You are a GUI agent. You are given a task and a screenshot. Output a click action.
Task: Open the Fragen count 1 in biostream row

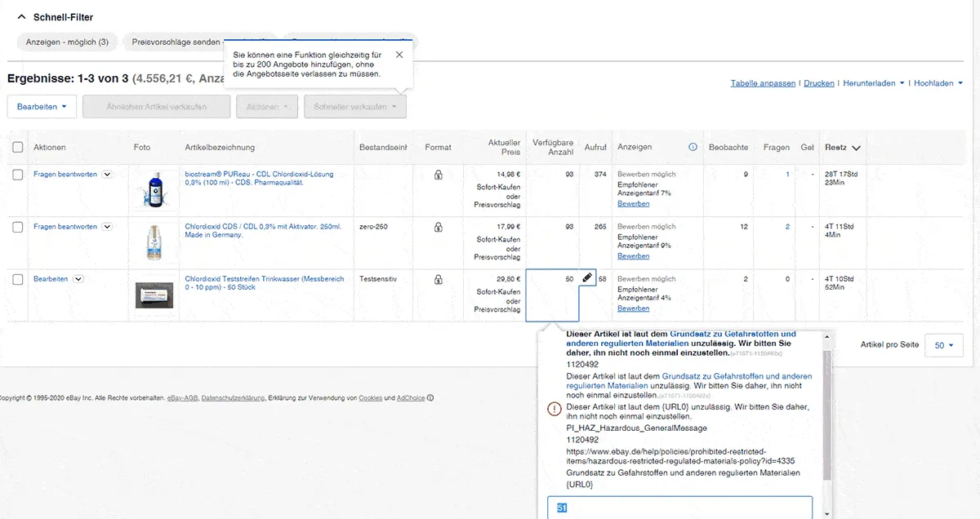787,175
